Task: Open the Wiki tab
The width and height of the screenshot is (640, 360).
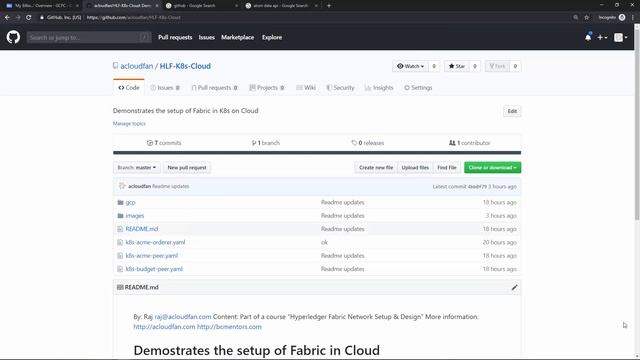Action: click(x=306, y=88)
